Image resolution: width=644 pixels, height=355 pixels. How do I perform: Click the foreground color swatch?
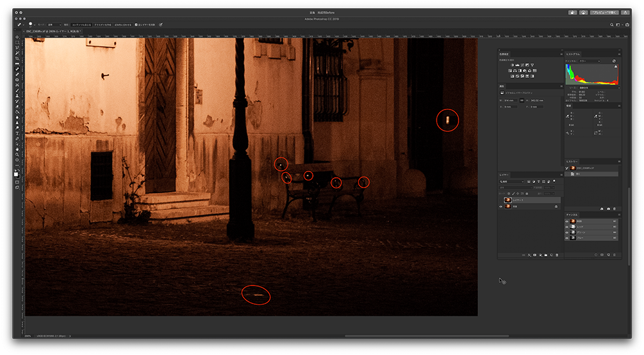point(17,173)
